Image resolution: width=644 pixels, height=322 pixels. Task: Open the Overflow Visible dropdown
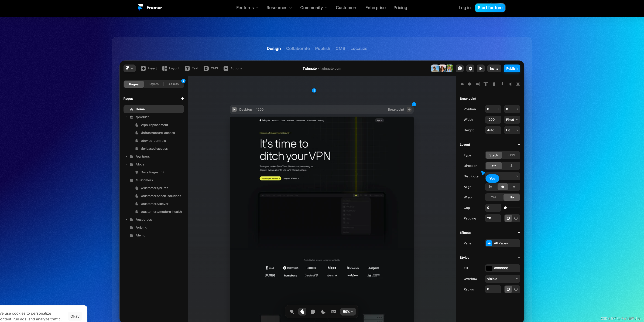click(502, 279)
